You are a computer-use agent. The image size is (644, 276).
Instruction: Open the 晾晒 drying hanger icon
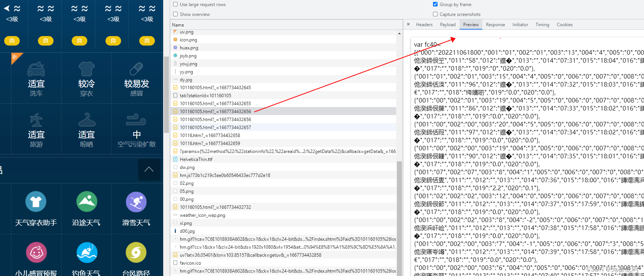tap(87, 120)
